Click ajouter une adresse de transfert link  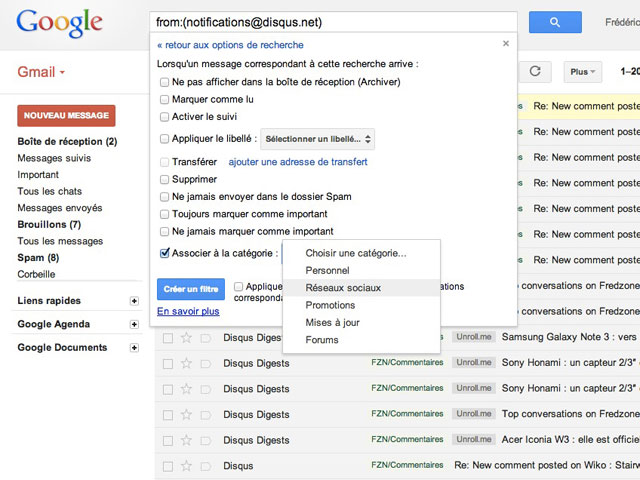pos(298,162)
